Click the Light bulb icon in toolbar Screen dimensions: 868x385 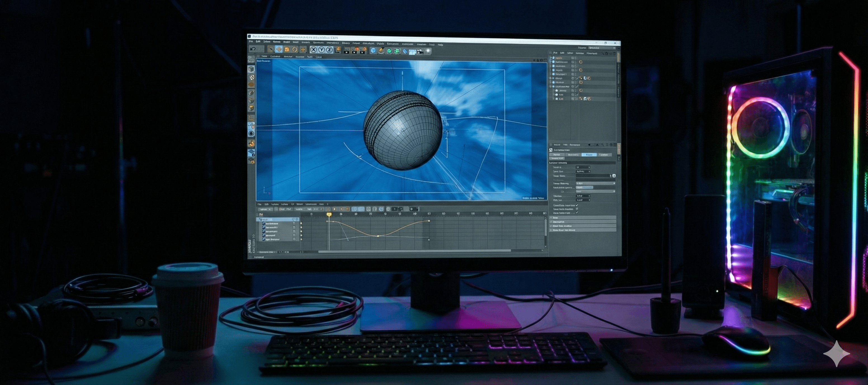[x=428, y=51]
